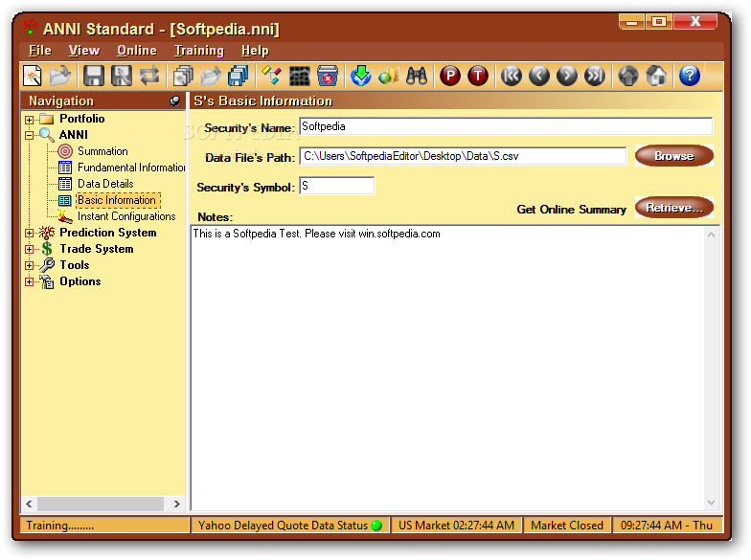Click the Browse button

(x=674, y=156)
